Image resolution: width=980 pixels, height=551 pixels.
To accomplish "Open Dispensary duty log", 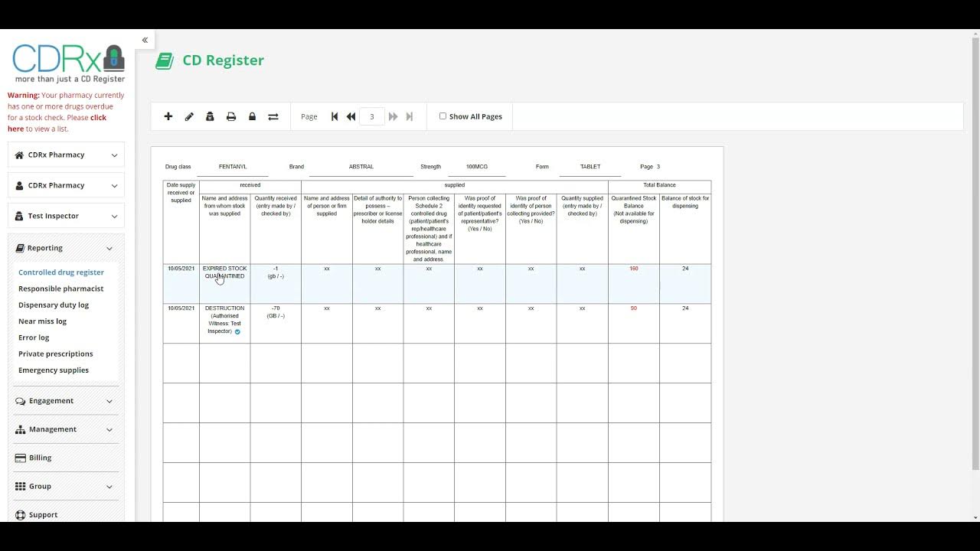I will pyautogui.click(x=54, y=305).
